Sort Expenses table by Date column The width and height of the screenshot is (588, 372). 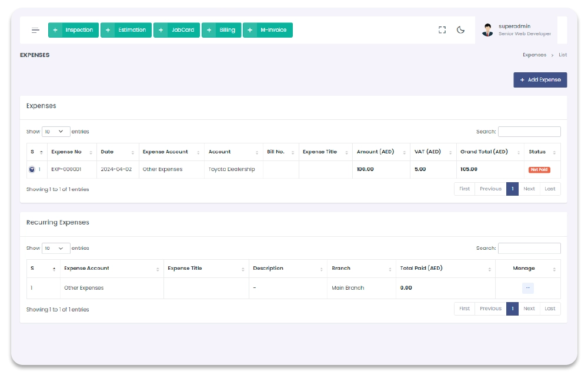pyautogui.click(x=118, y=152)
